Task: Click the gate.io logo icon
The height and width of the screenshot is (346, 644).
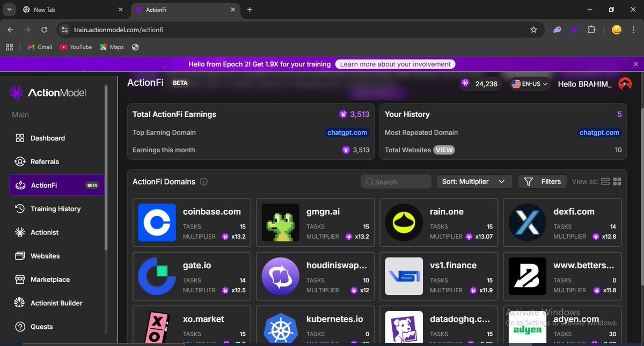Action: [157, 276]
